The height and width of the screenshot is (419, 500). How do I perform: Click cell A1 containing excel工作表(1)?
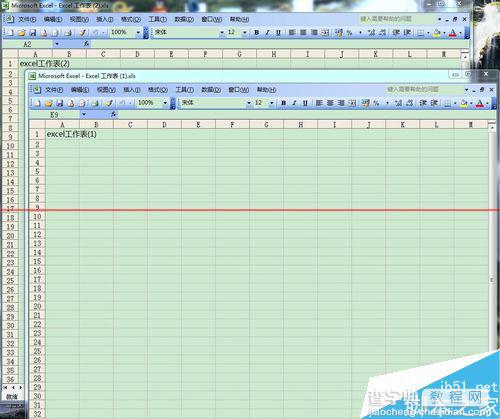[x=62, y=134]
